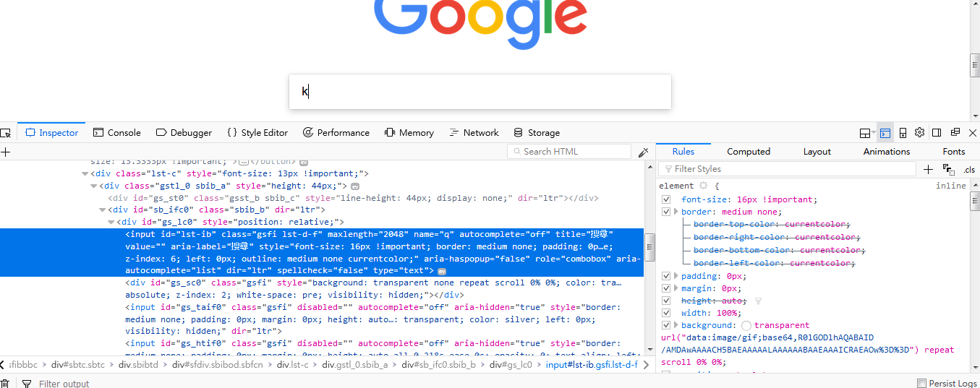980x388 pixels.
Task: Click the eyedropper color picker icon
Action: 644,152
